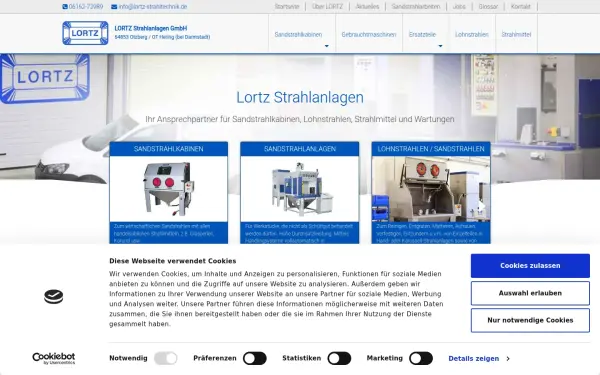Open the Über LORTZ menu item
Viewport: 600px width, 375px height.
pyautogui.click(x=328, y=7)
